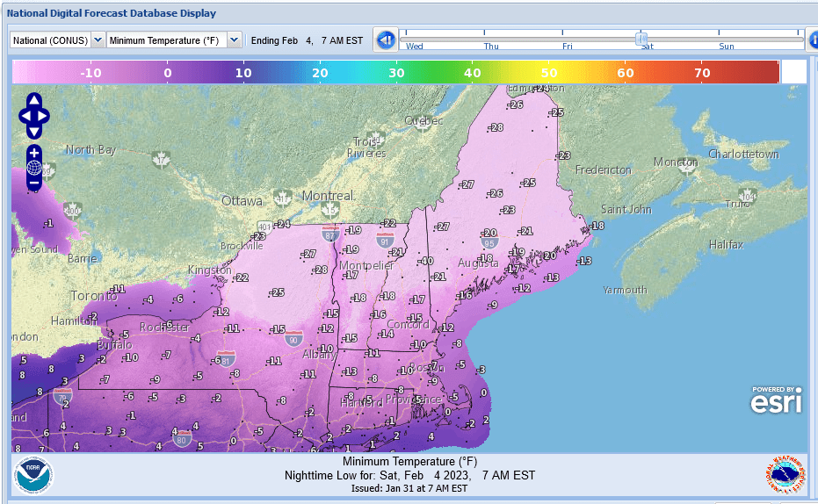The width and height of the screenshot is (818, 504).
Task: Click the National Weather Service logo
Action: point(783,475)
